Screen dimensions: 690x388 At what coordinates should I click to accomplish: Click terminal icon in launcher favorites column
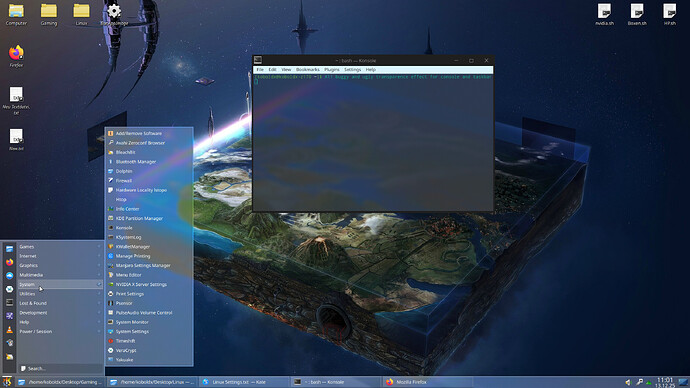coord(9,303)
